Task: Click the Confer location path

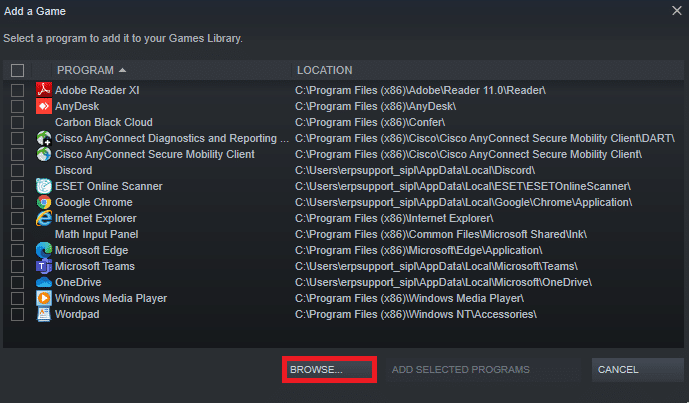Action: click(x=370, y=122)
